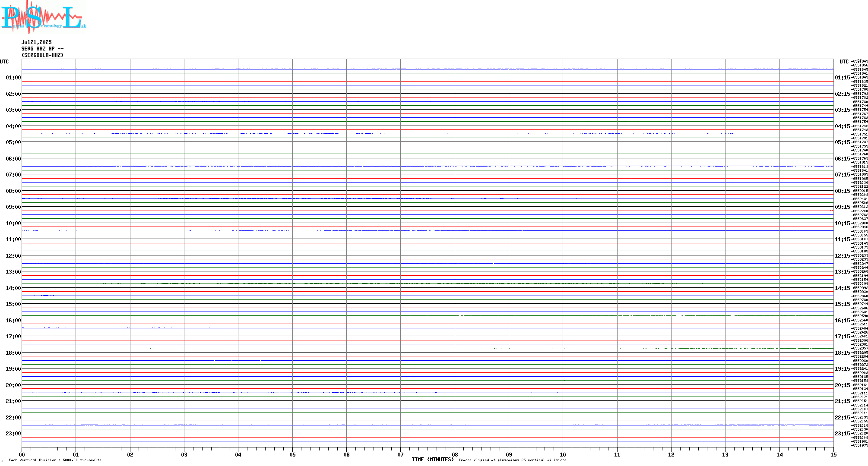Click the 19:15 time label on right

(843, 369)
